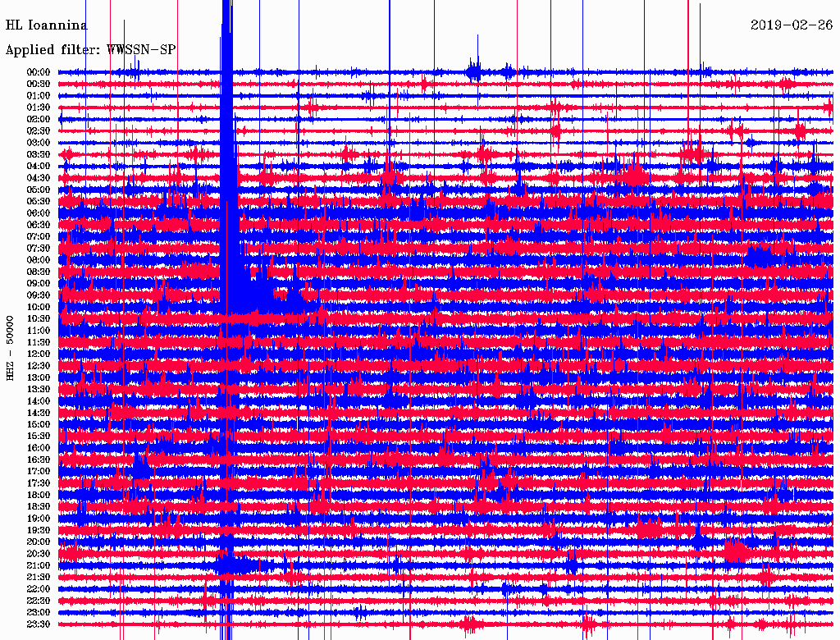Select the 08:30 time label

(x=39, y=272)
